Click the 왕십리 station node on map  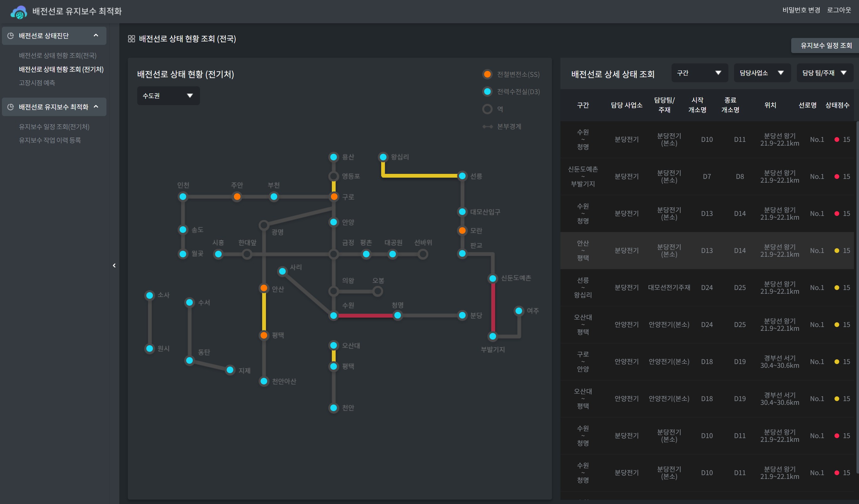pos(383,157)
